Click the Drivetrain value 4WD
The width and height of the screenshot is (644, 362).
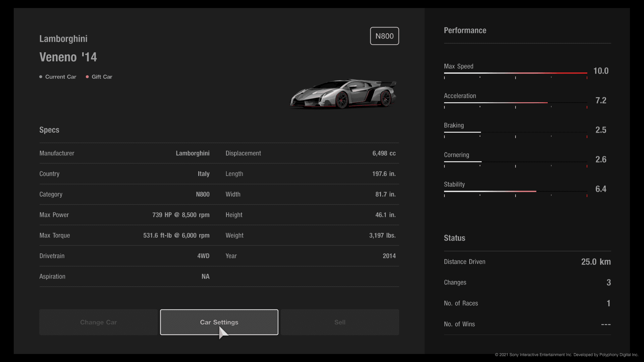coord(203,256)
